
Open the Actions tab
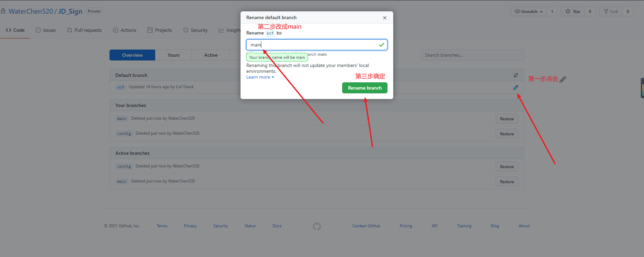125,30
